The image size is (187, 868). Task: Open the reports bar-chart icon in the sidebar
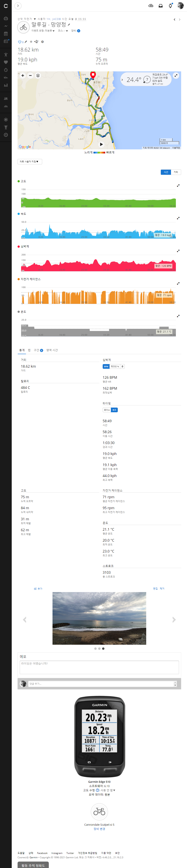click(x=6, y=85)
